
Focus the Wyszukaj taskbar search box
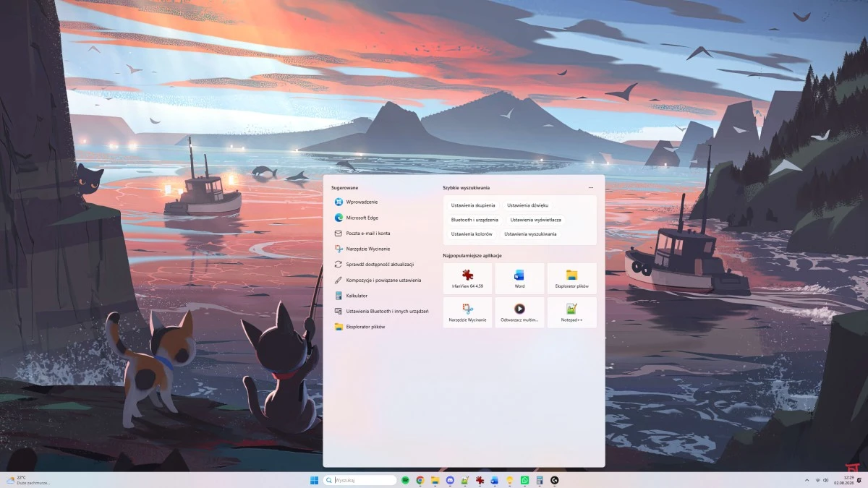tap(360, 480)
